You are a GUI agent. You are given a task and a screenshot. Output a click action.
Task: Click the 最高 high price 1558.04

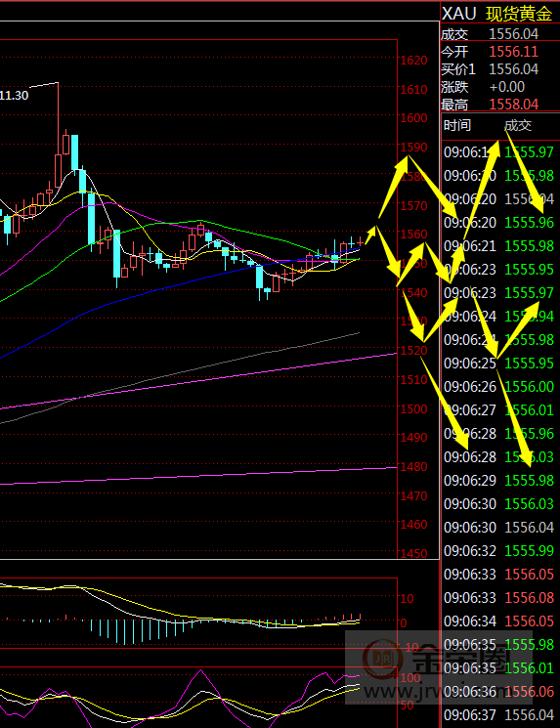(513, 105)
